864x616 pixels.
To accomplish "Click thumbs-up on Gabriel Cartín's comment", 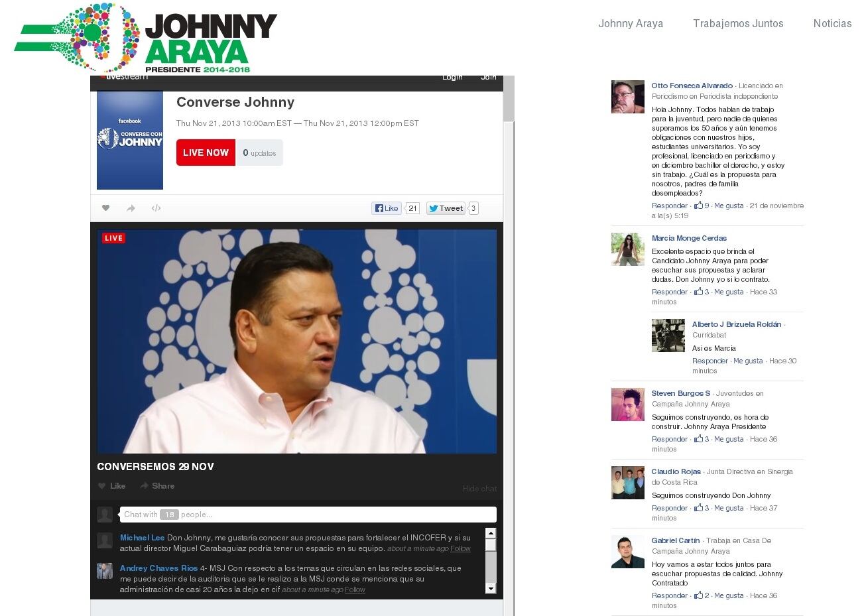I will tap(698, 595).
